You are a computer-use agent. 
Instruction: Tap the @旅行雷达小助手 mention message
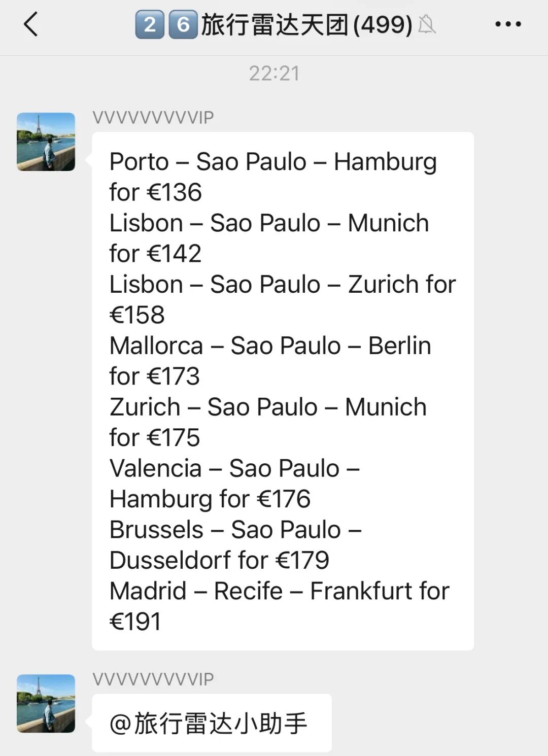[x=212, y=723]
